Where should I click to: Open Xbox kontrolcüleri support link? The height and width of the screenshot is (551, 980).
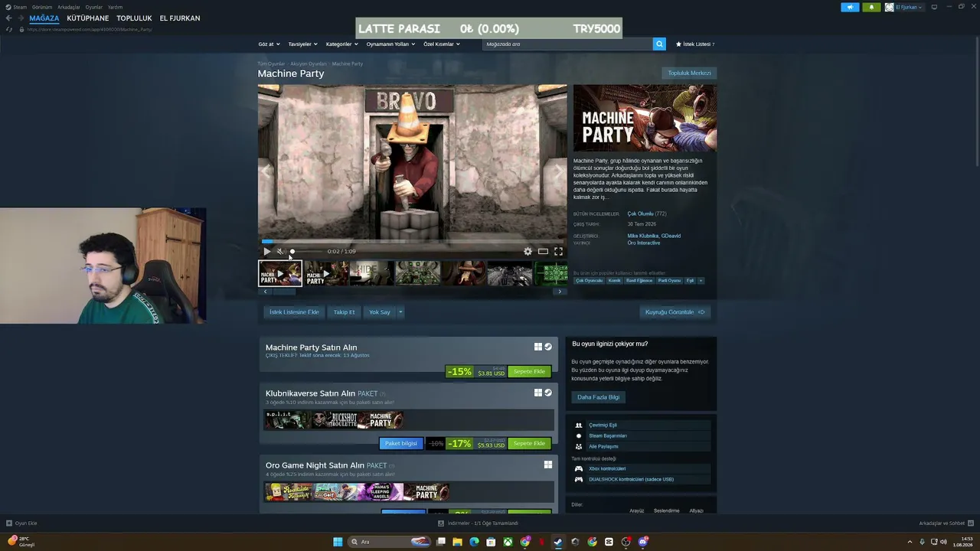pos(607,468)
